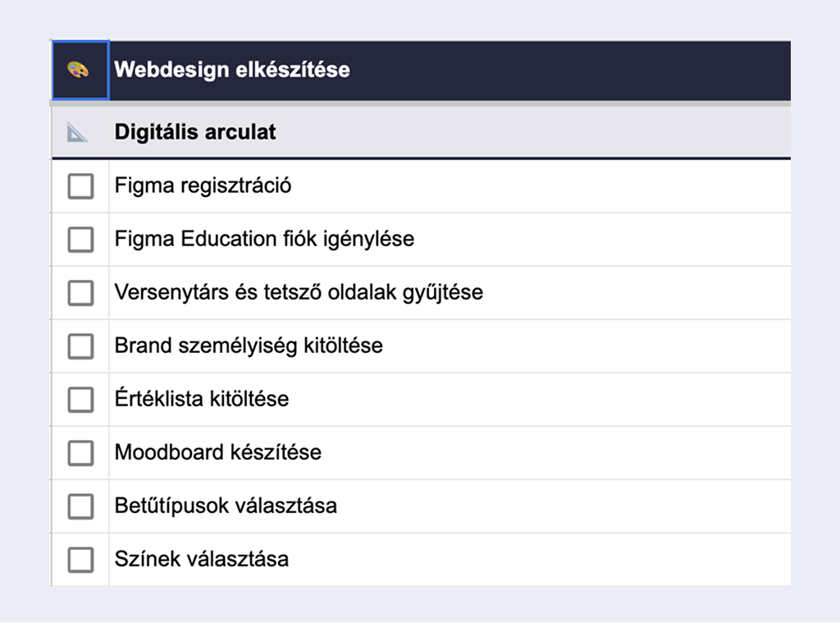Click the Versenytárs és tetsző oldalak gyűjtése cell
Image resolution: width=840 pixels, height=623 pixels.
point(299,292)
